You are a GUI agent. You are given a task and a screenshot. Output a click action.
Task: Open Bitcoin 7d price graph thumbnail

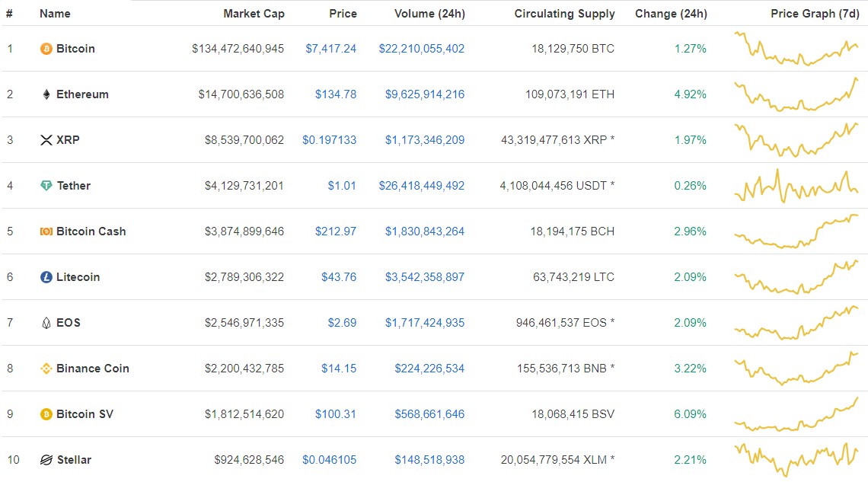[796, 49]
